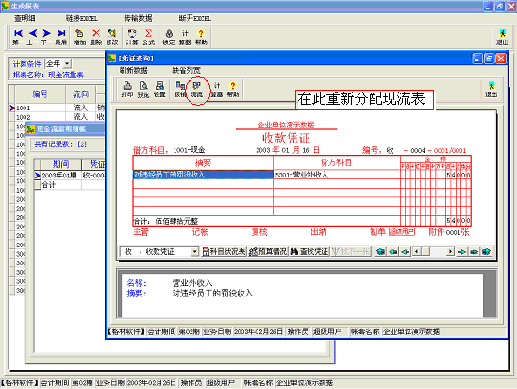517x389 pixels.
Task: Click the 设置 (Settings) icon in voucher window
Action: [160, 89]
